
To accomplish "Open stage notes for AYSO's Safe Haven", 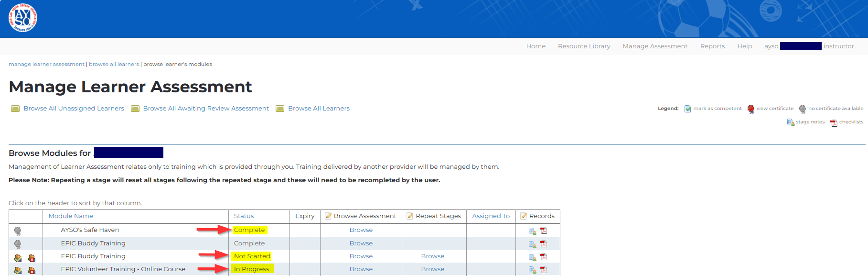I will (x=532, y=231).
